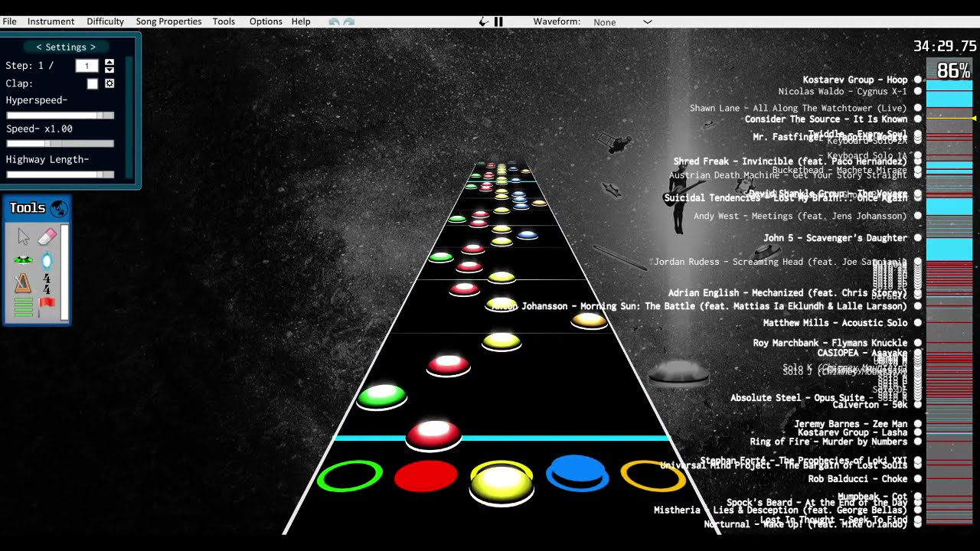
Task: Open the Options menu
Action: click(266, 21)
